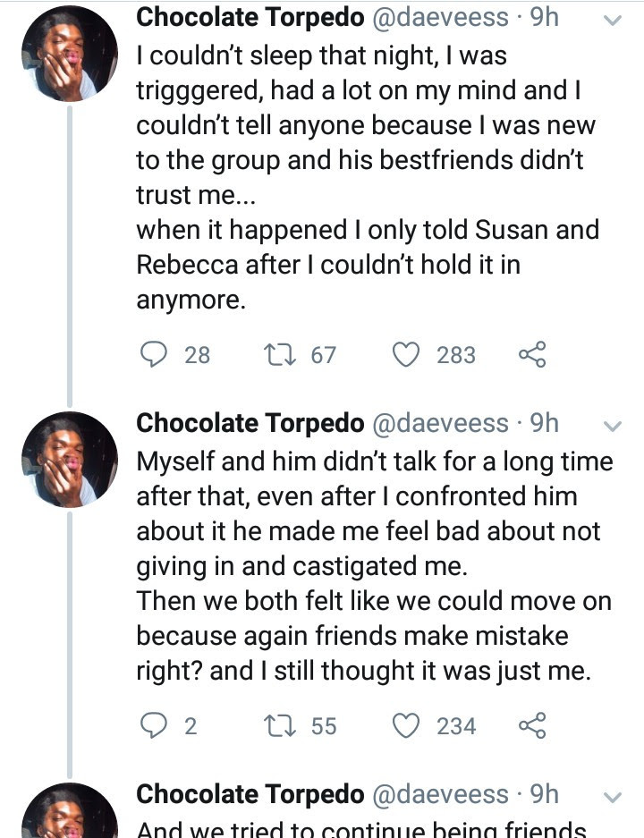Open Chocolate Torpedo's profile from first tweet name
This screenshot has height=838, width=644.
tap(250, 17)
